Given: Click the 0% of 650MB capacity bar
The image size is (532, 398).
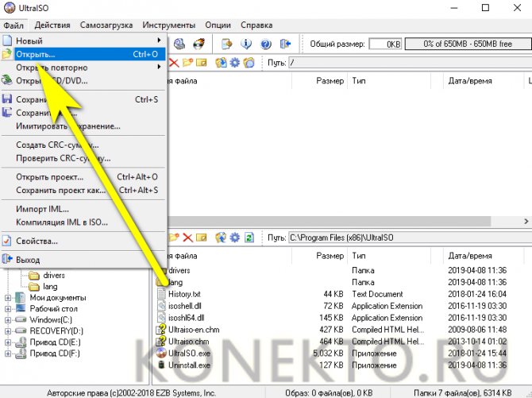Looking at the screenshot, I should (x=468, y=44).
